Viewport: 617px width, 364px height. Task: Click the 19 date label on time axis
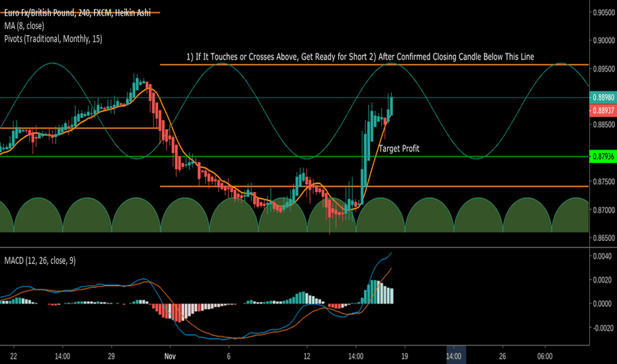[404, 357]
